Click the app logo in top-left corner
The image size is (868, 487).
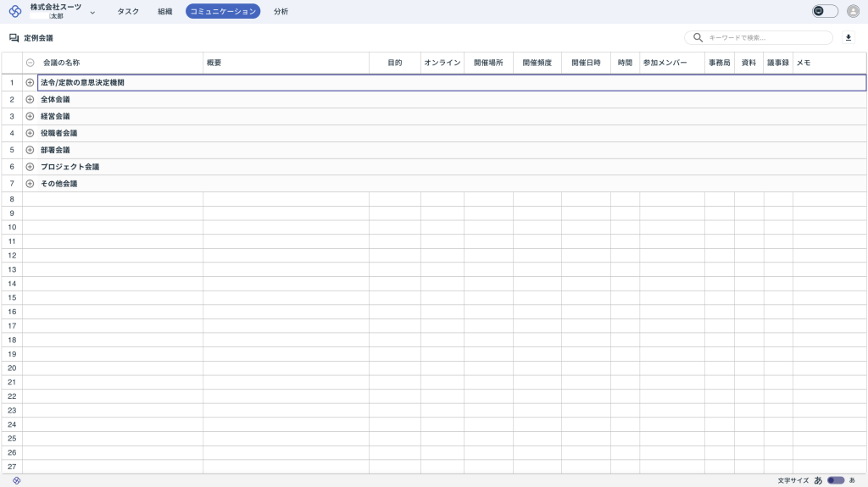click(x=14, y=11)
